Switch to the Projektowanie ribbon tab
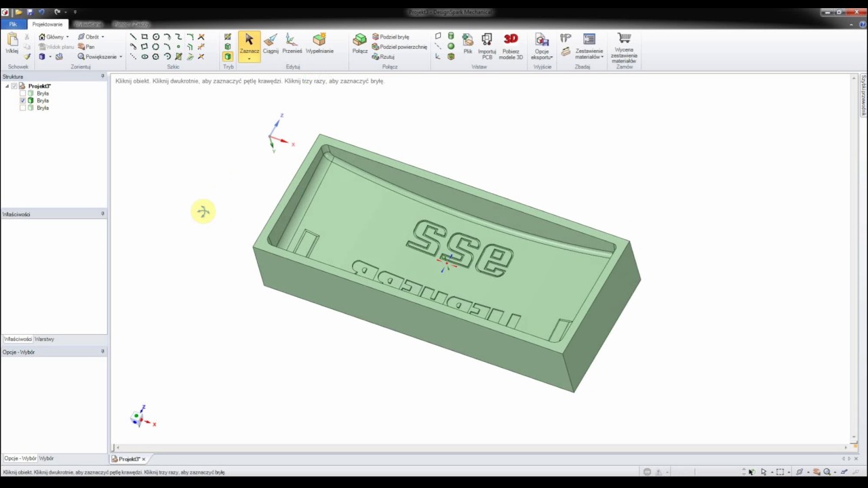Image resolution: width=868 pixels, height=488 pixels. point(47,24)
